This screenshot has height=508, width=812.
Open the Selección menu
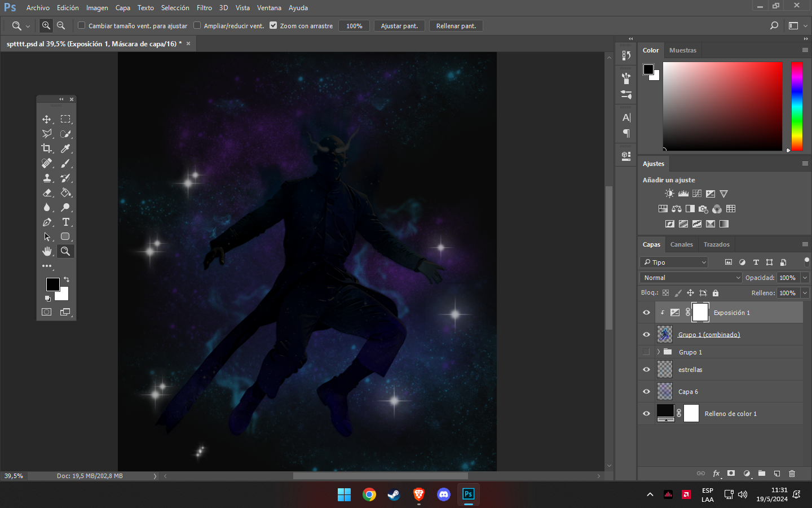175,8
